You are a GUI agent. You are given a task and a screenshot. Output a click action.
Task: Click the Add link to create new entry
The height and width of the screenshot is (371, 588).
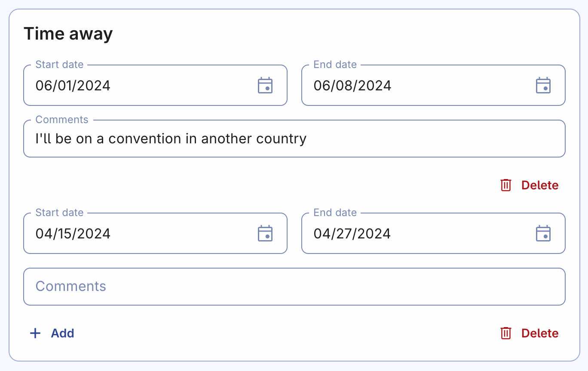[x=63, y=333]
